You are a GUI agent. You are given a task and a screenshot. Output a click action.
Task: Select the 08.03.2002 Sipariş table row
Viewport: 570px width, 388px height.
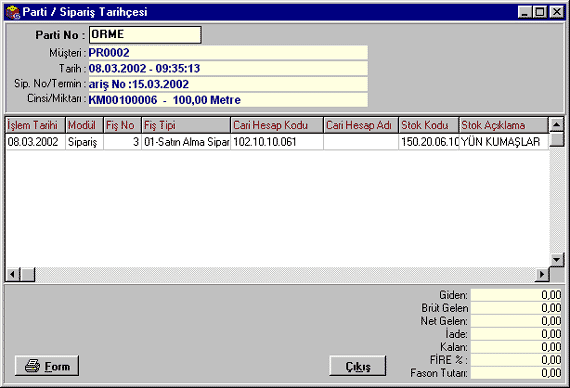coord(277,142)
